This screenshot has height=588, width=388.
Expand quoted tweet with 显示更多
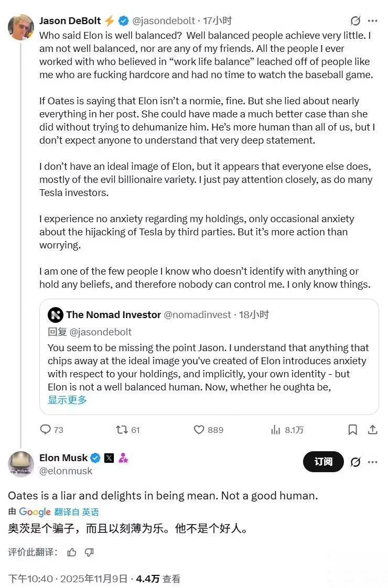(x=67, y=400)
